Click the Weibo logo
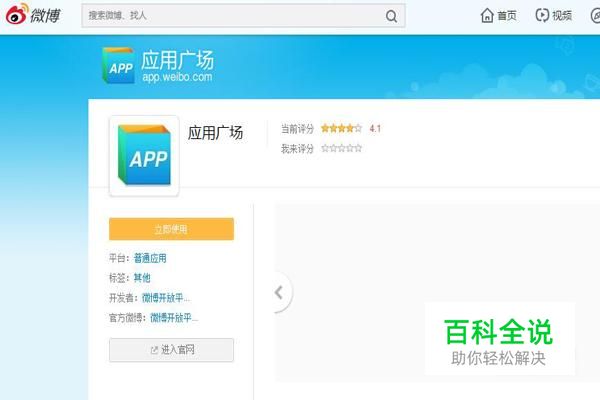 (33, 15)
